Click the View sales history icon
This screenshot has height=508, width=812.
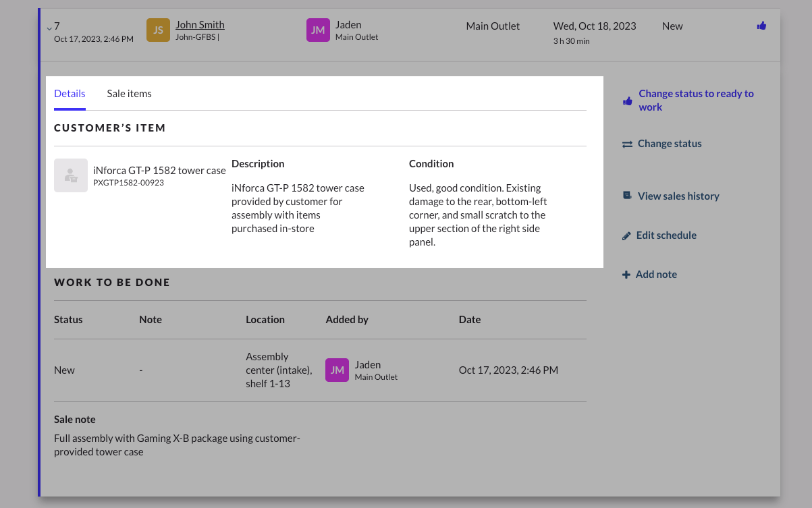[627, 196]
